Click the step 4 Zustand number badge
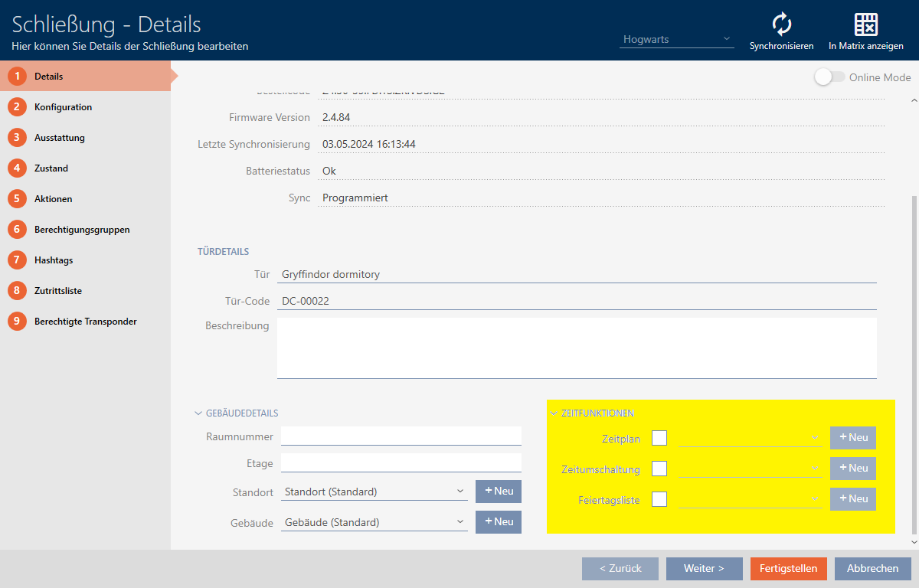919x588 pixels. point(17,168)
